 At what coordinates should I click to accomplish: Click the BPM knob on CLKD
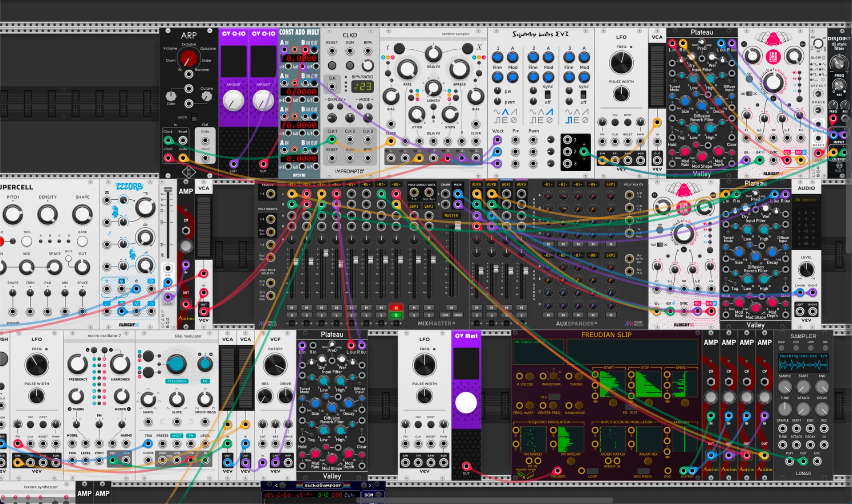point(367,65)
